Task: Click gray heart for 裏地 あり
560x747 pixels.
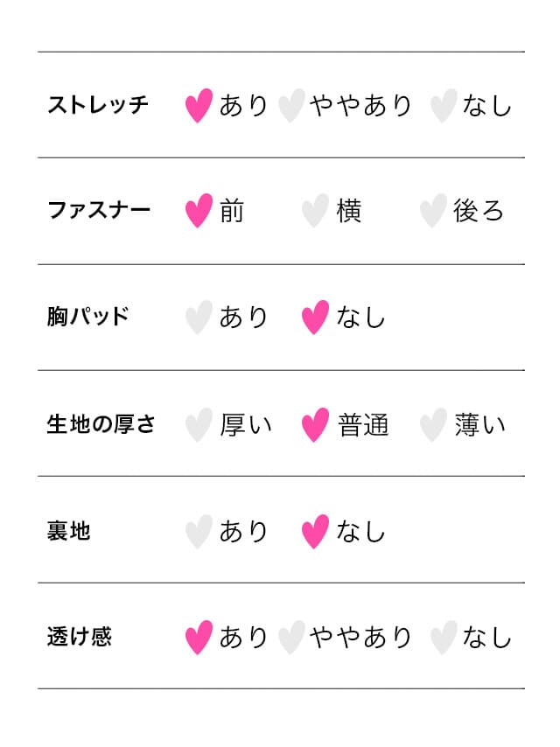Action: pyautogui.click(x=199, y=532)
